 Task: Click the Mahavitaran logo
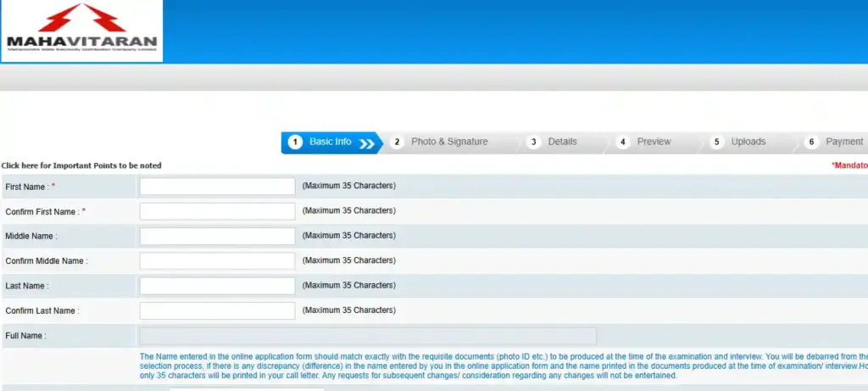tap(81, 31)
